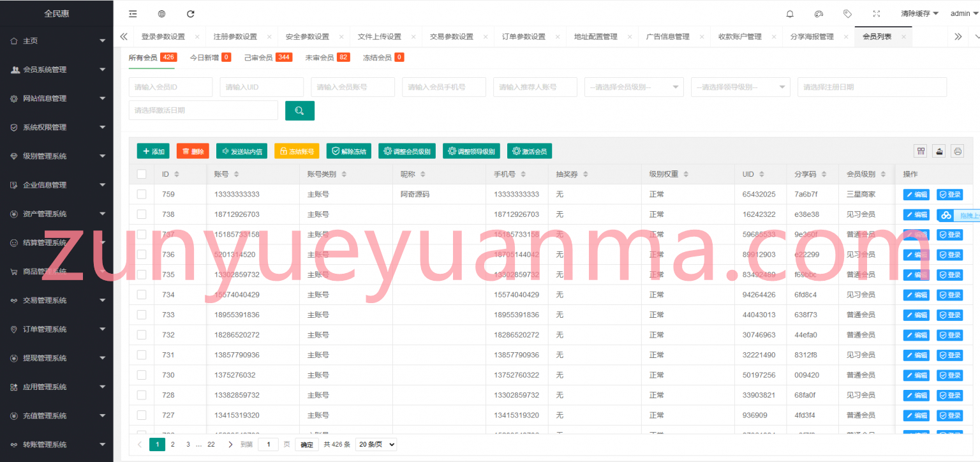Screen dimensions: 980x462
Task: Sort by ID column arrows
Action: tap(177, 174)
